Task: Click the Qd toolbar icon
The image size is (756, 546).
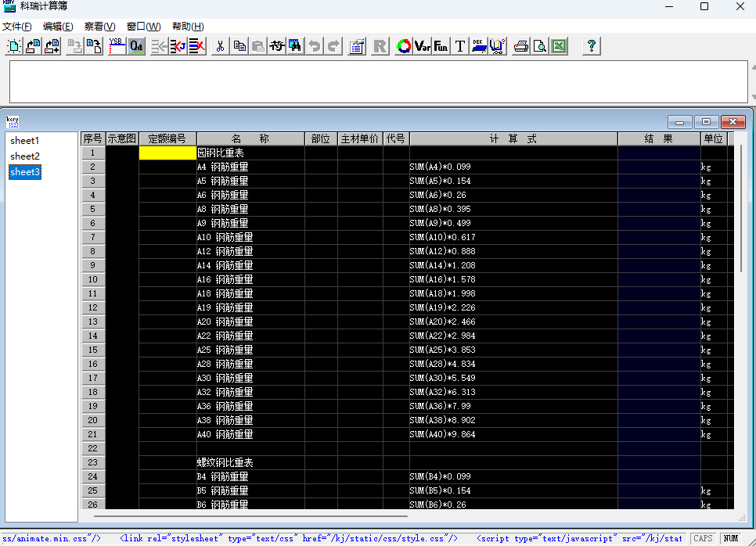Action: pos(136,46)
